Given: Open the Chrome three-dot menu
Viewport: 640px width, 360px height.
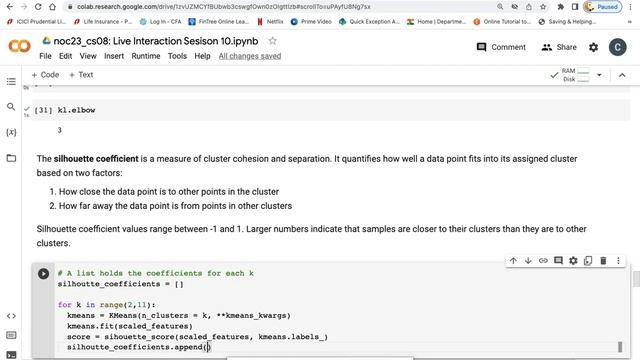Looking at the screenshot, I should pos(631,7).
